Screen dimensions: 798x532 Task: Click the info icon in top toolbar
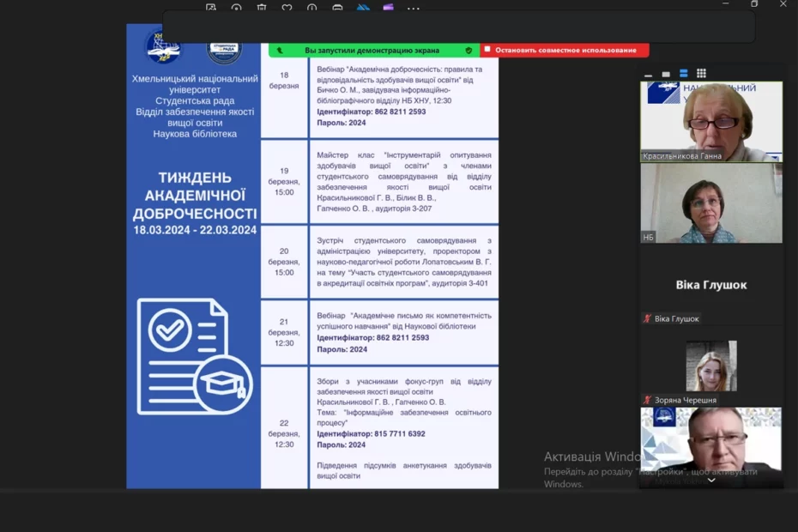pos(312,9)
